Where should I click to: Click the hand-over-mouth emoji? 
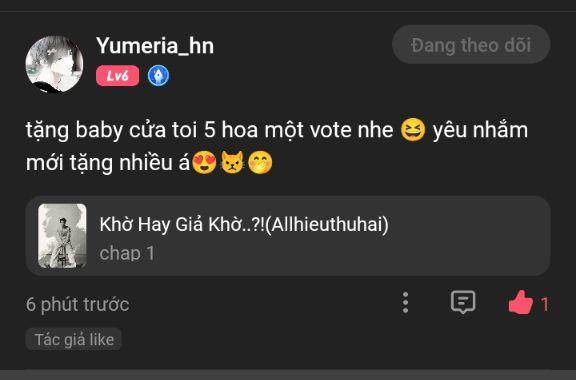pos(260,162)
